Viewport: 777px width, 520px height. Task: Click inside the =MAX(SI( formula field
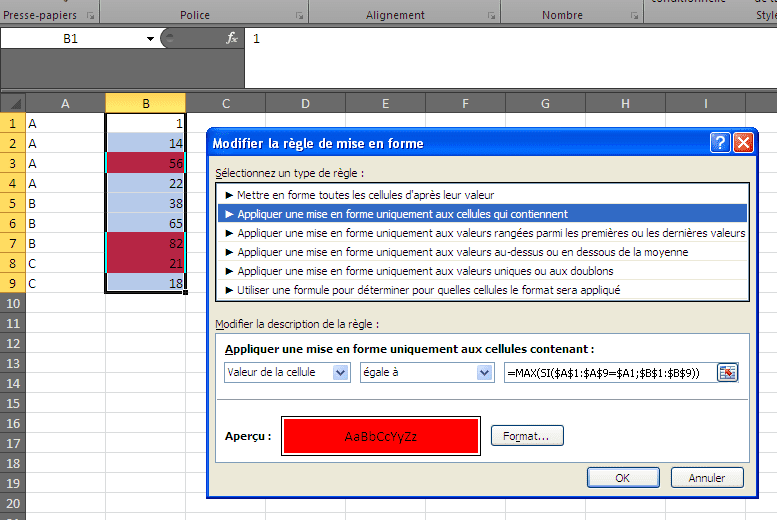click(608, 372)
